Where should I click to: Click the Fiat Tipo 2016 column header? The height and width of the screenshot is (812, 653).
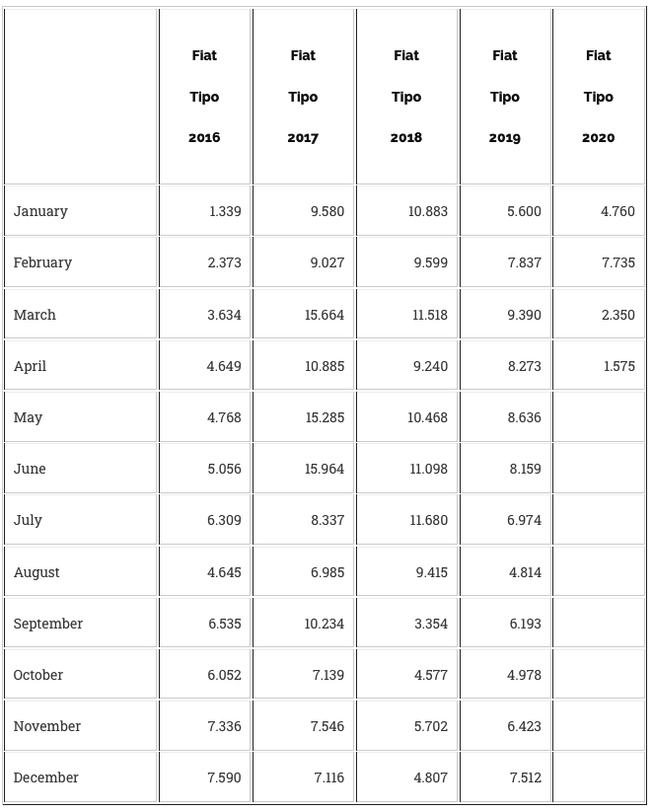[204, 97]
